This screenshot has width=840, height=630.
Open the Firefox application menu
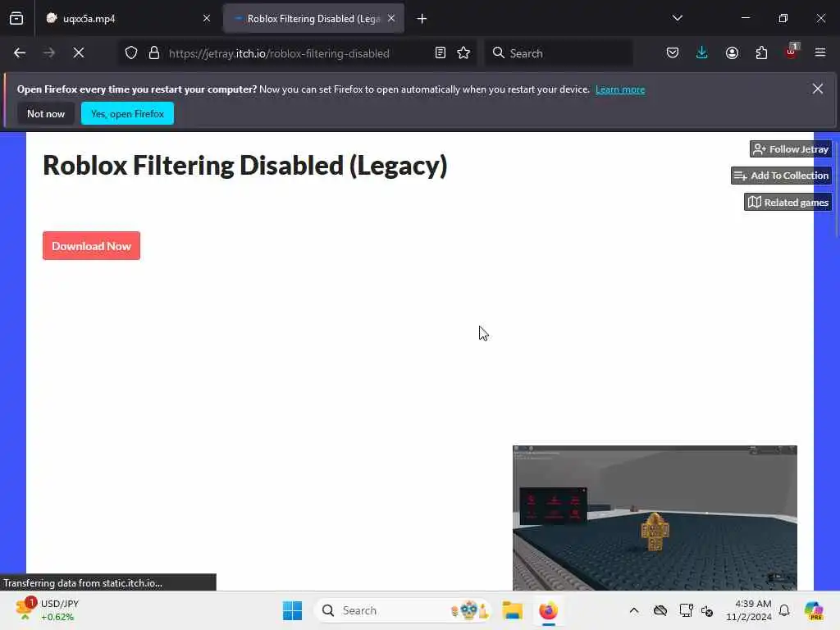tap(820, 53)
